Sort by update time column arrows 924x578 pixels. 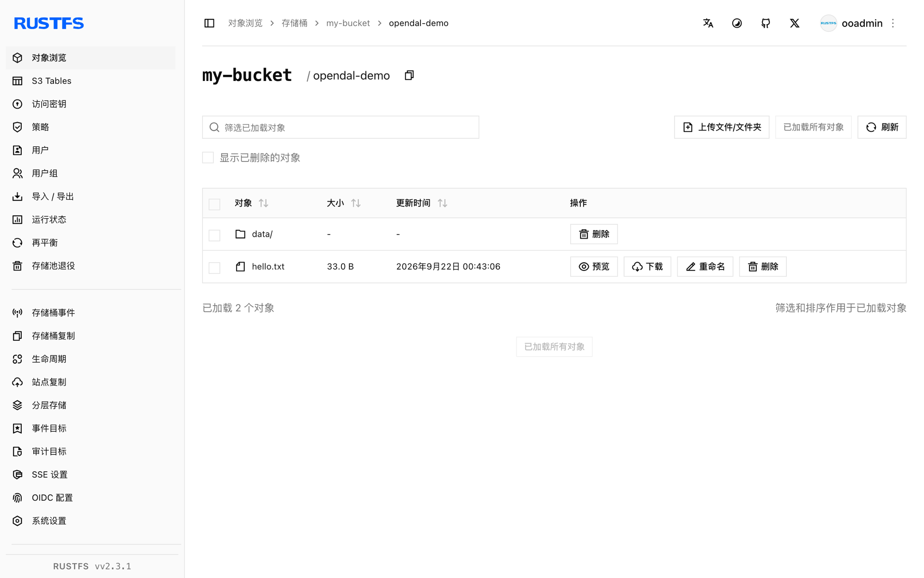point(443,203)
